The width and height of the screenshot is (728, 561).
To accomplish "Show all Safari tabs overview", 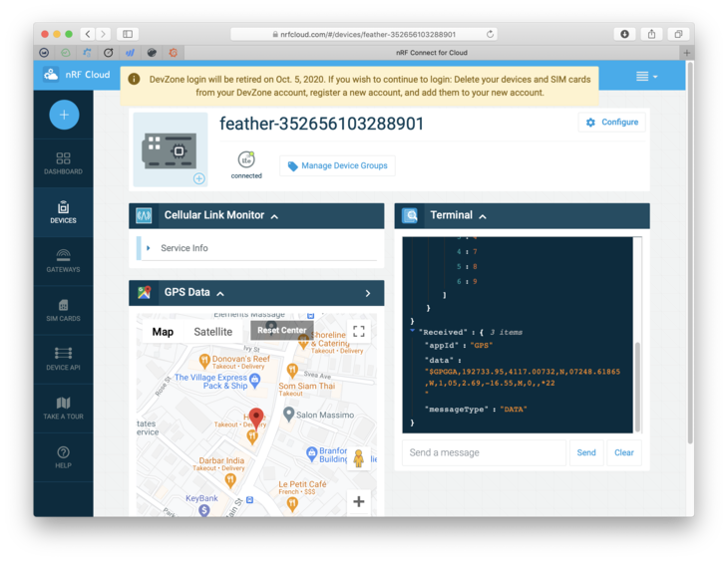I will (x=678, y=34).
